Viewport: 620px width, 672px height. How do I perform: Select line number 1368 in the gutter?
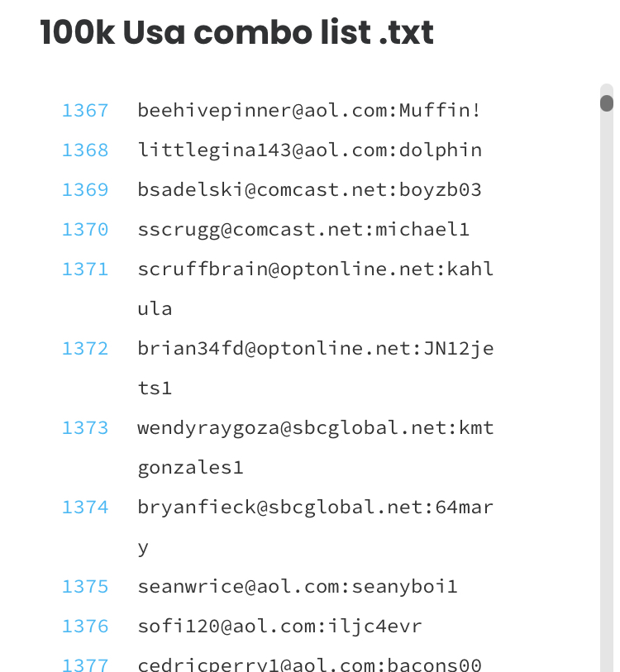point(85,150)
